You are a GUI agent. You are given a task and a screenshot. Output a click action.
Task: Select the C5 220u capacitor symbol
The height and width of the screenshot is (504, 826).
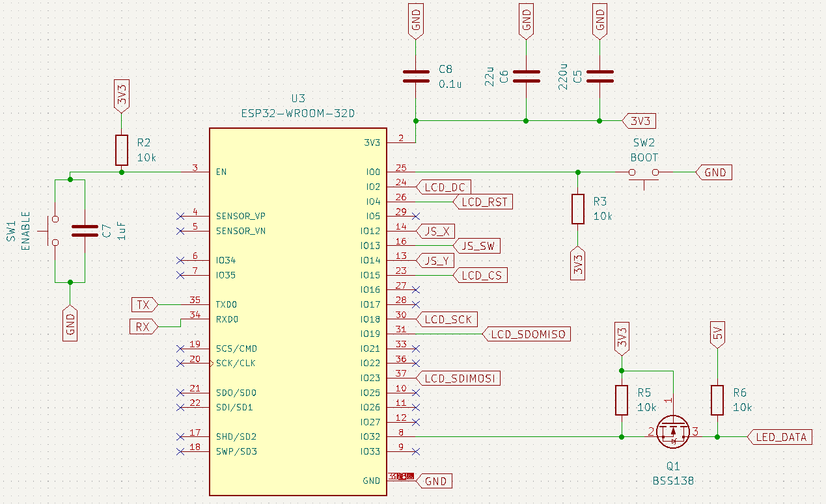pos(600,76)
